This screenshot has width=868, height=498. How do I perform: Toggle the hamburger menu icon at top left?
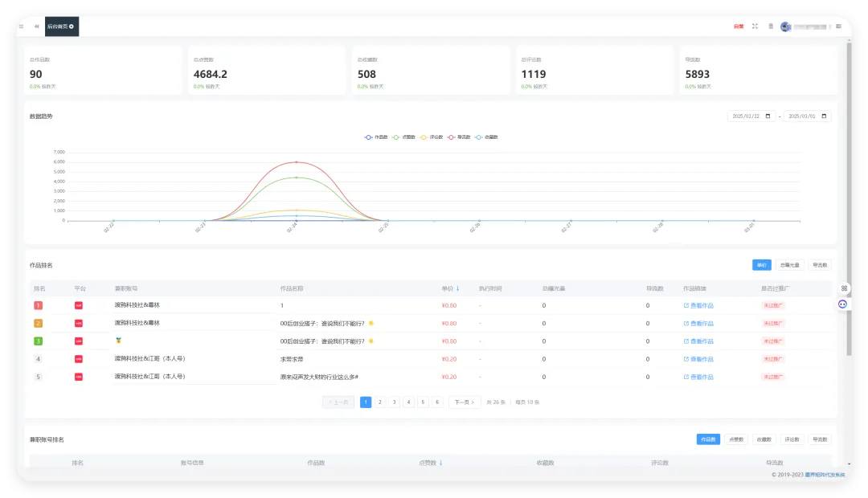[x=22, y=27]
